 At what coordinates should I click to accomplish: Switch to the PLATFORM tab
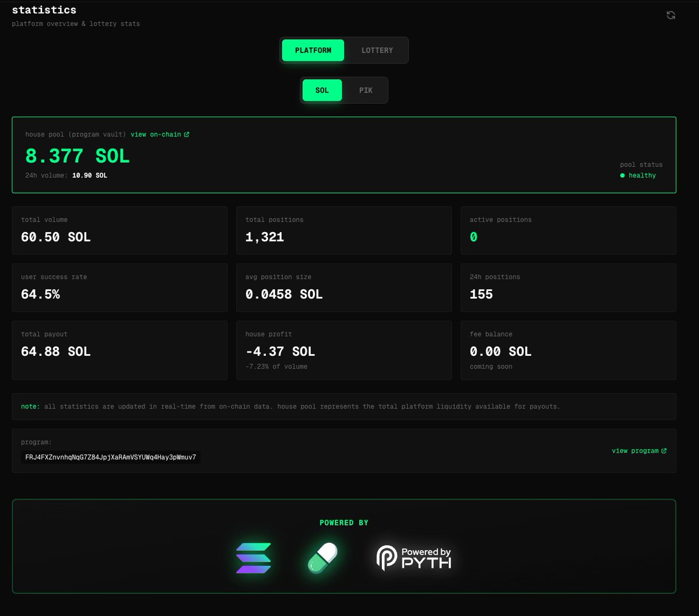313,51
